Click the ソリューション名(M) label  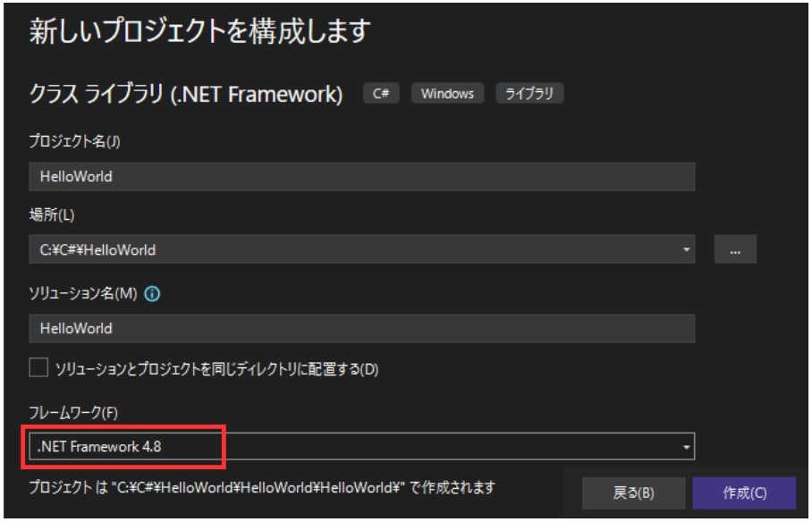pos(83,293)
